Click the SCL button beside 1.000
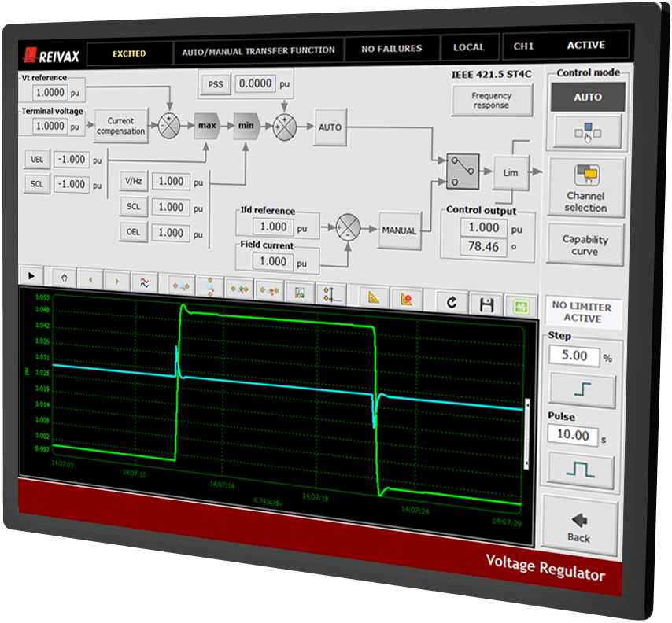672x623 pixels. (133, 207)
